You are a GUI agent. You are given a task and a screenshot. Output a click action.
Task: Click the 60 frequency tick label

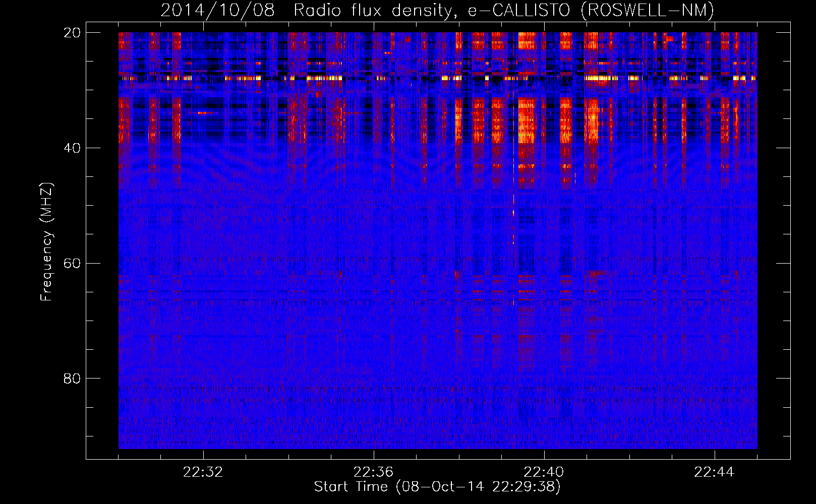[72, 264]
